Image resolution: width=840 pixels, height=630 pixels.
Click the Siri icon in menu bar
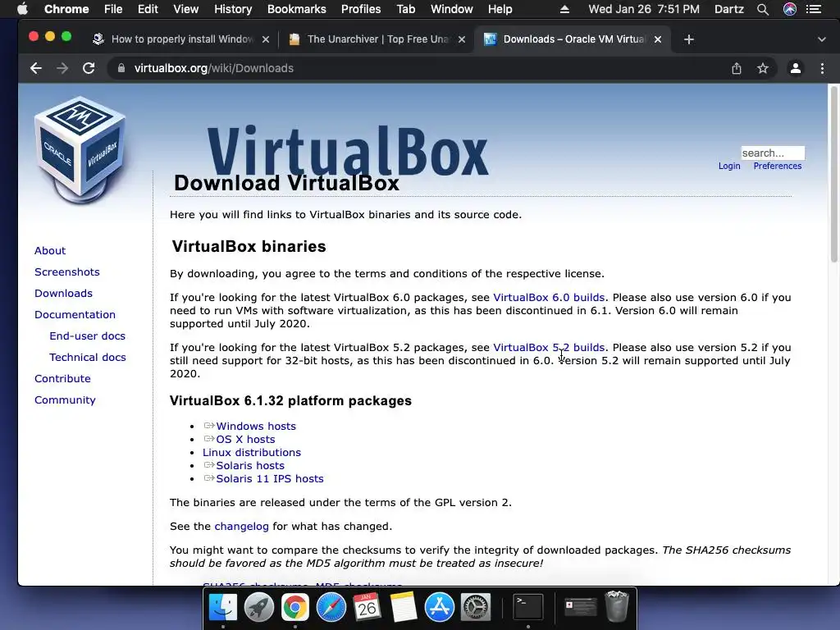point(790,9)
